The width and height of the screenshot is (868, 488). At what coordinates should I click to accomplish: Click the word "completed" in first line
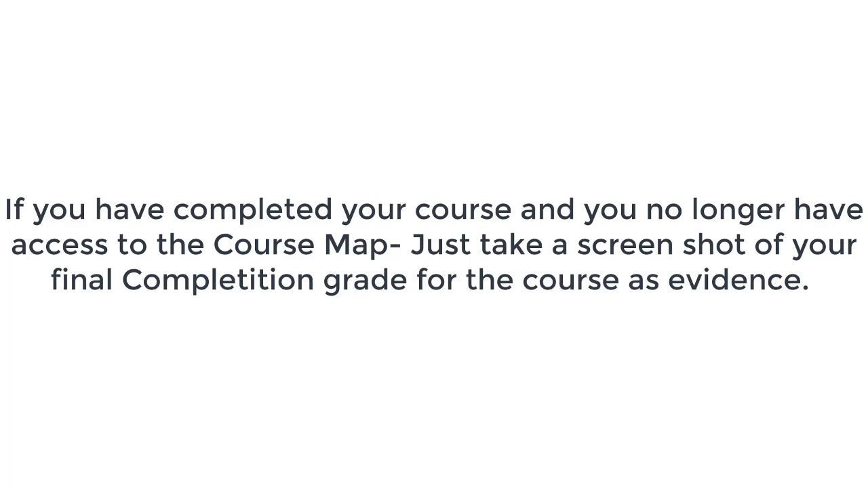252,210
